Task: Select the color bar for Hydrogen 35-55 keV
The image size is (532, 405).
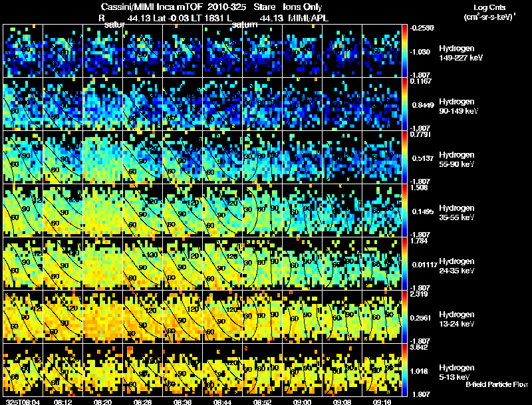Action: click(x=404, y=211)
